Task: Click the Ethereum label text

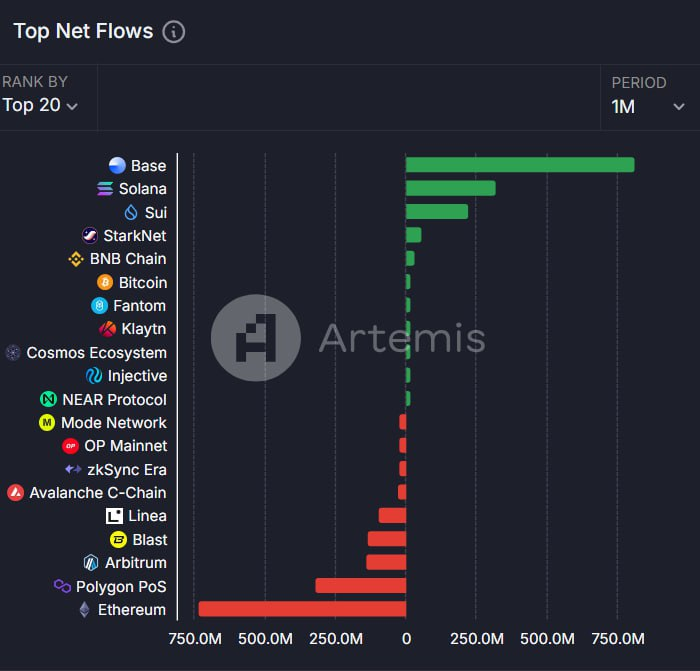Action: 132,610
